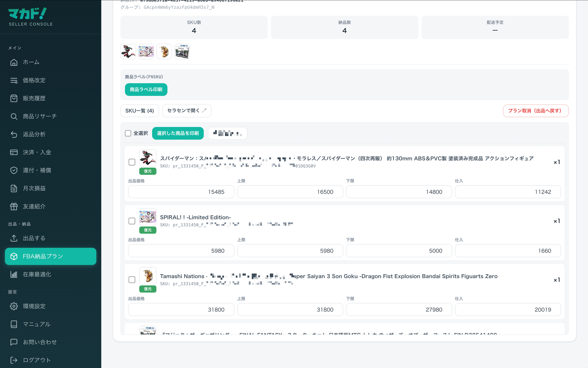Open 在庫最適化 from the sidebar

50,274
